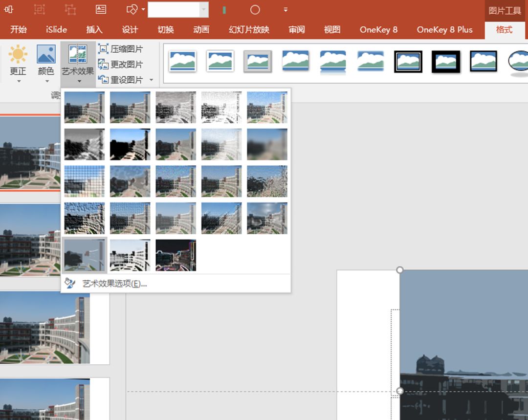Apply the grayscale paint strokes artistic effect
This screenshot has height=420, width=528.
(x=85, y=144)
